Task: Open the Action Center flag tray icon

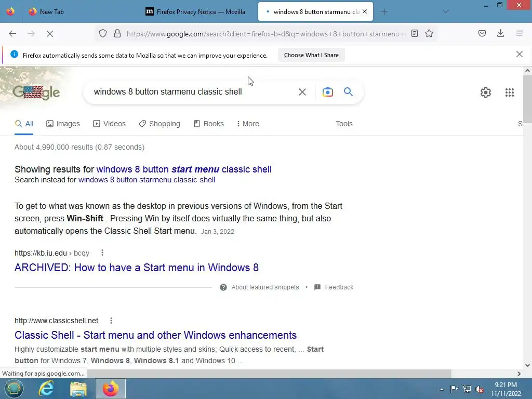Action: click(454, 389)
